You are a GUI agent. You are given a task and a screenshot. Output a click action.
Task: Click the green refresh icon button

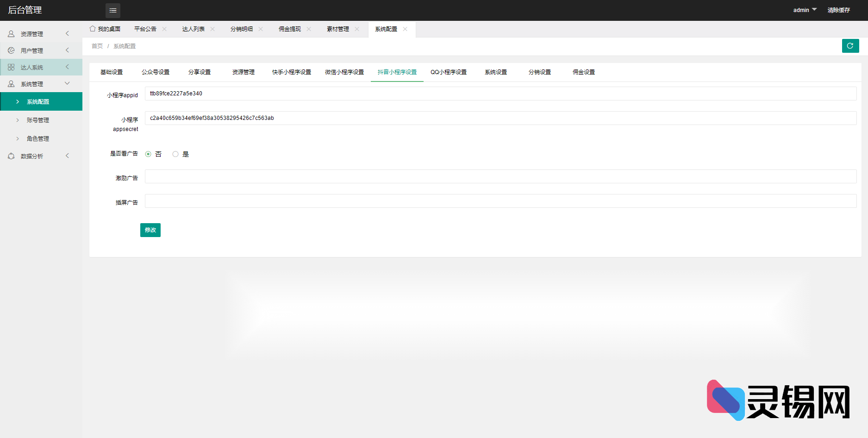[850, 46]
